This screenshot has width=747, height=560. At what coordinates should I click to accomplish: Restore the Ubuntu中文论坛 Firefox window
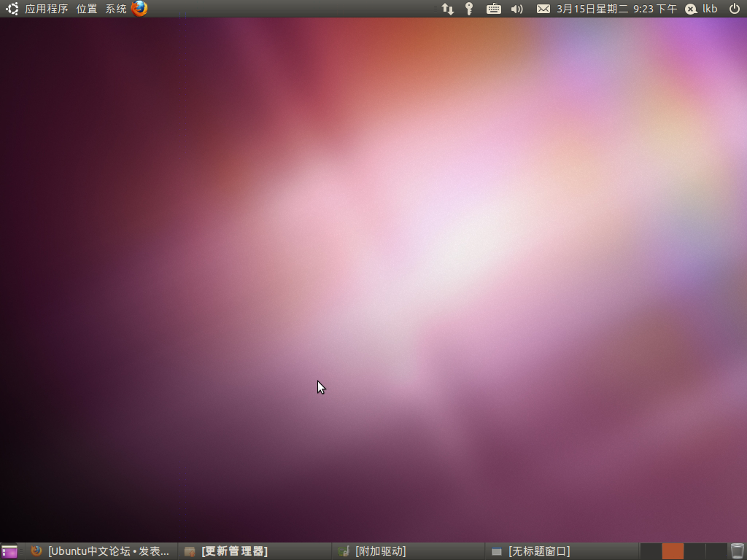101,551
